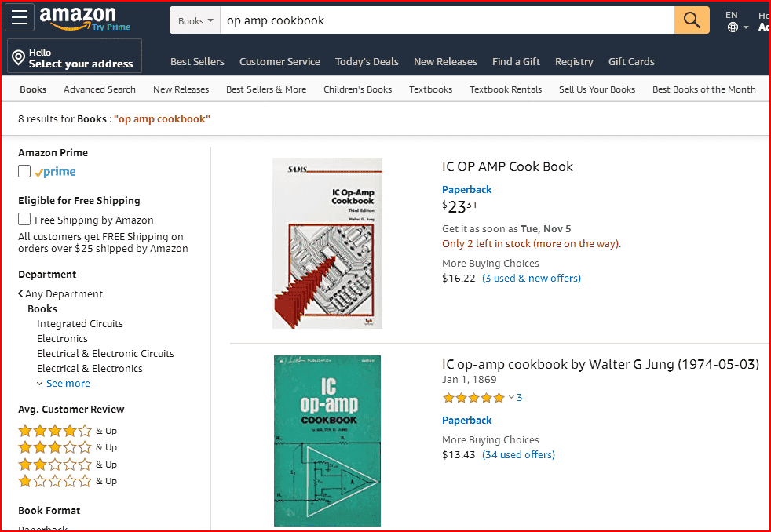
Task: Expand See more departments
Action: (x=68, y=384)
